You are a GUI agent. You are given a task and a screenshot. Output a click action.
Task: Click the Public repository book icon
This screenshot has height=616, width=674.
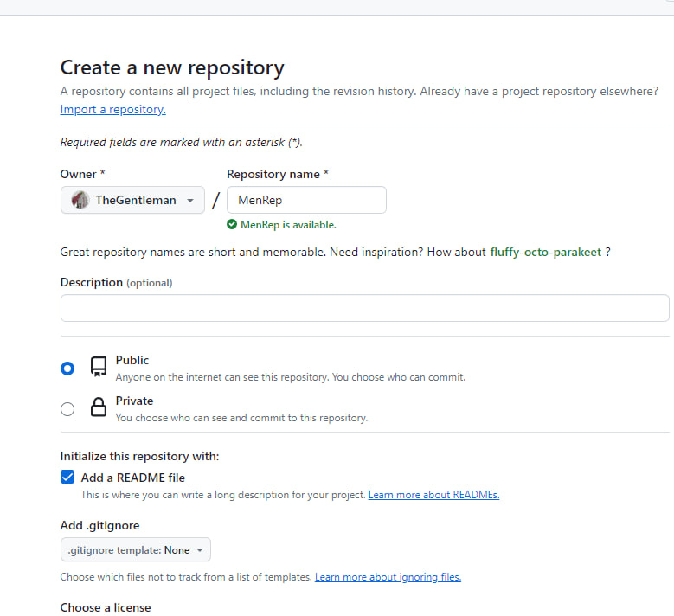(99, 367)
